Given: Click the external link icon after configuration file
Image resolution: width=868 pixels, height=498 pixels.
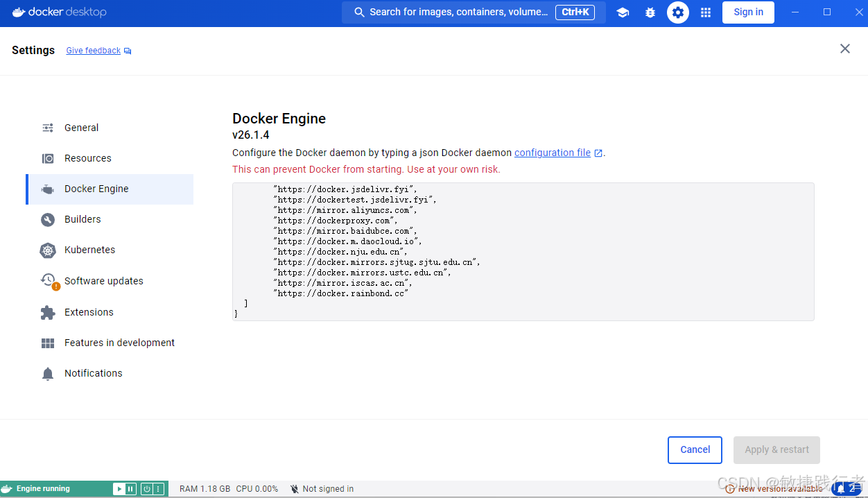Looking at the screenshot, I should 598,153.
